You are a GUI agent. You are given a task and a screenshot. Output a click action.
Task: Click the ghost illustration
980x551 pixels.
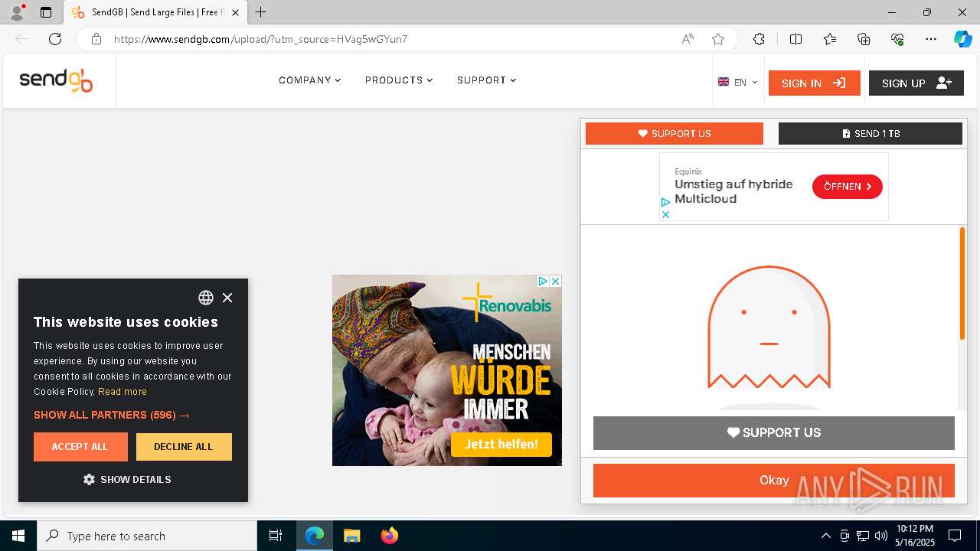click(x=769, y=327)
